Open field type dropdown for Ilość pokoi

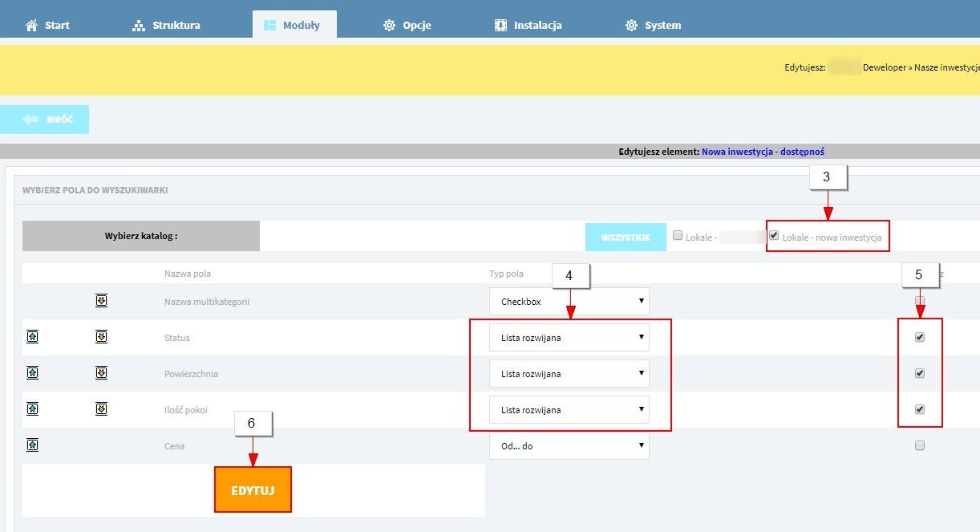point(569,410)
